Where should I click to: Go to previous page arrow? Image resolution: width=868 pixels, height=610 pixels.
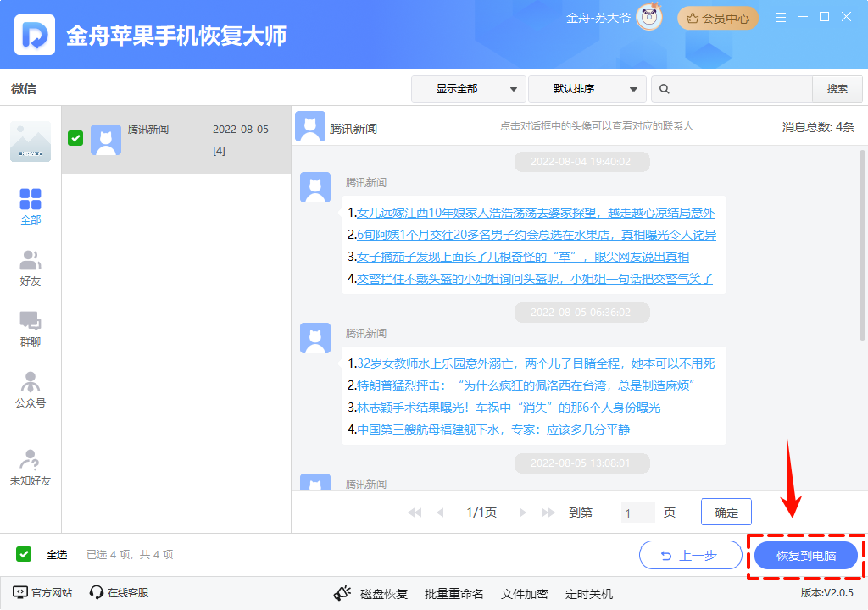440,513
